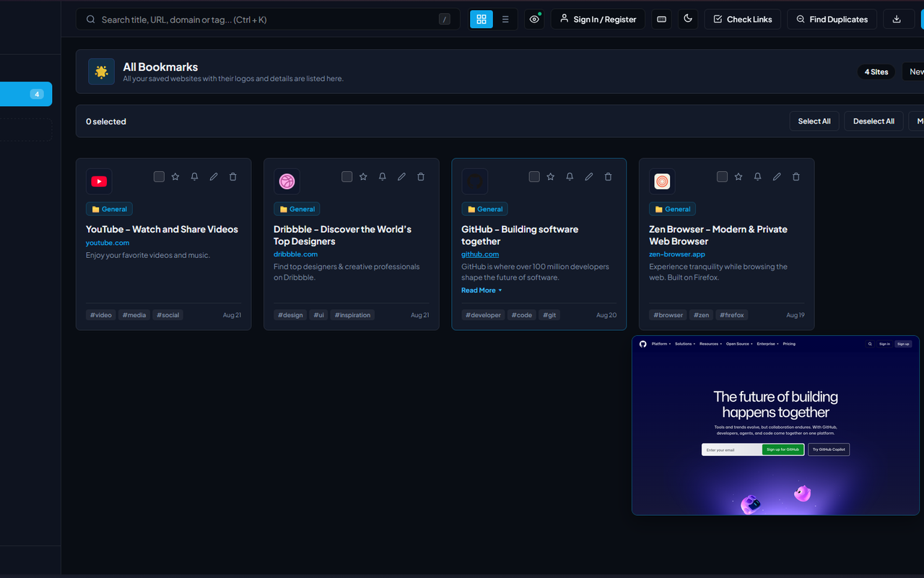This screenshot has width=924, height=578.
Task: Click the #video tag
Action: point(100,315)
